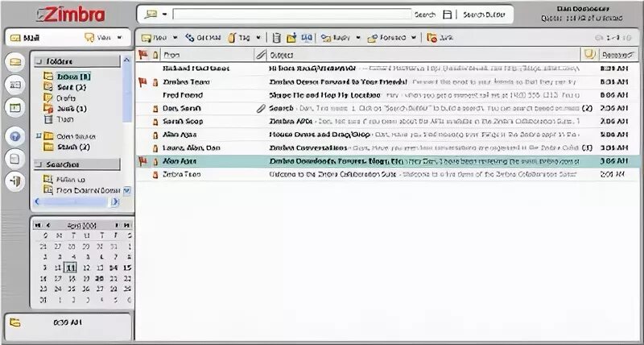Click the Search button
The height and width of the screenshot is (345, 644).
425,15
